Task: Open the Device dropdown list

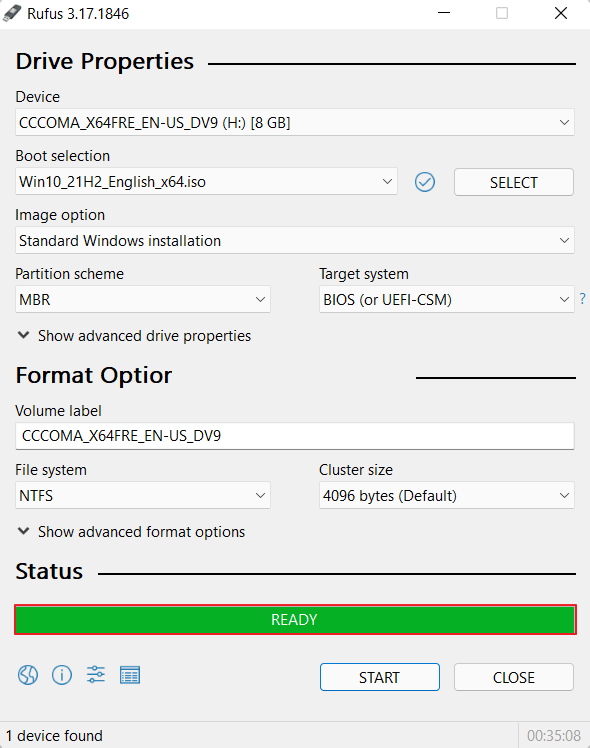Action: click(x=295, y=123)
